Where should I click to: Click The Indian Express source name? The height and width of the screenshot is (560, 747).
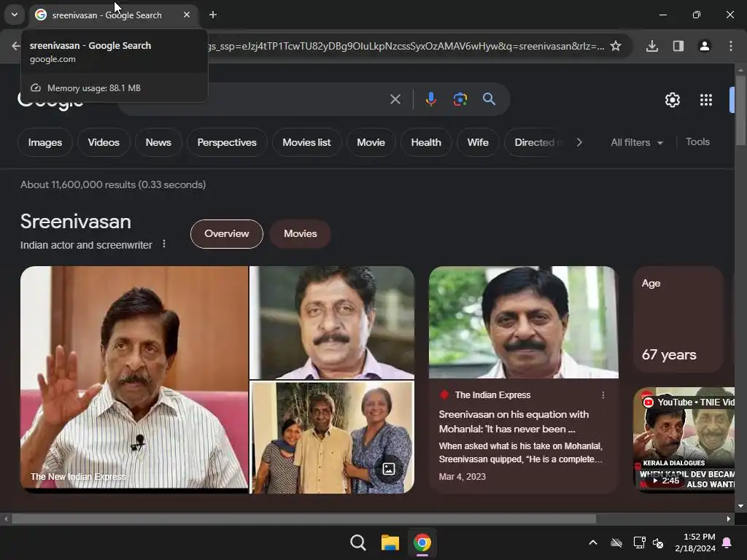[x=492, y=394]
